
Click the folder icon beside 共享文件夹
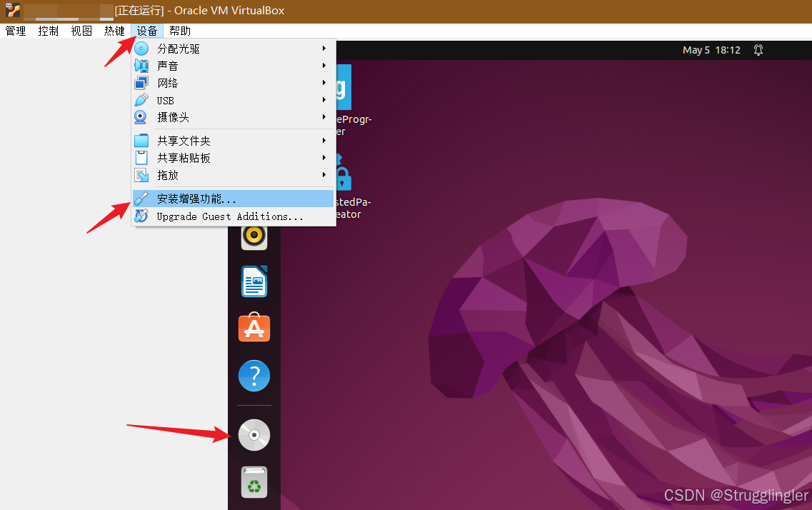click(x=141, y=140)
